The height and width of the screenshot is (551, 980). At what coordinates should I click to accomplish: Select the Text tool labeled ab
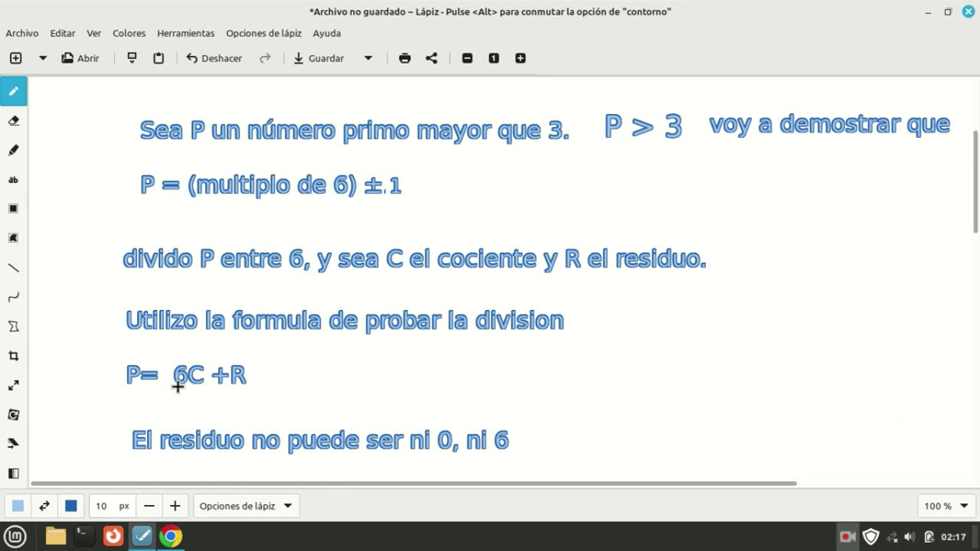tap(14, 180)
